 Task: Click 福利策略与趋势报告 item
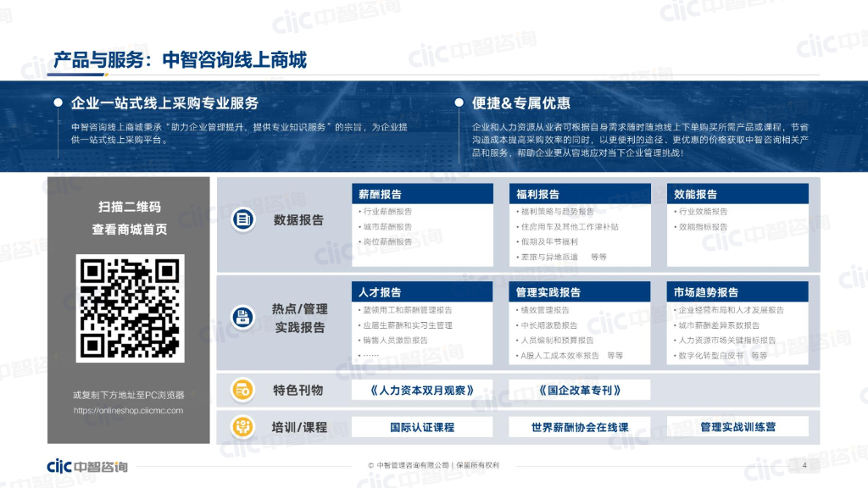[x=558, y=211]
